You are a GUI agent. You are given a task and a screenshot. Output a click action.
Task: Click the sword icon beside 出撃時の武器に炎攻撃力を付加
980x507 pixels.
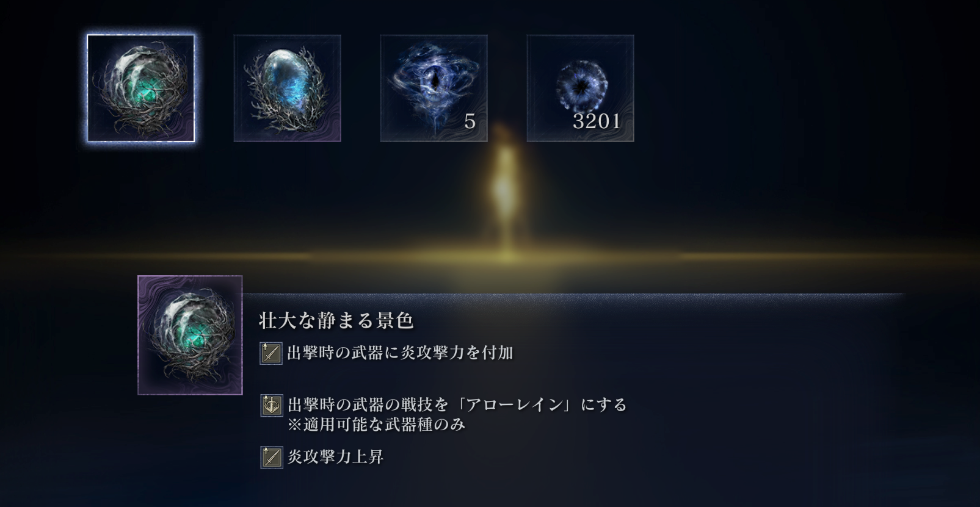click(x=271, y=353)
